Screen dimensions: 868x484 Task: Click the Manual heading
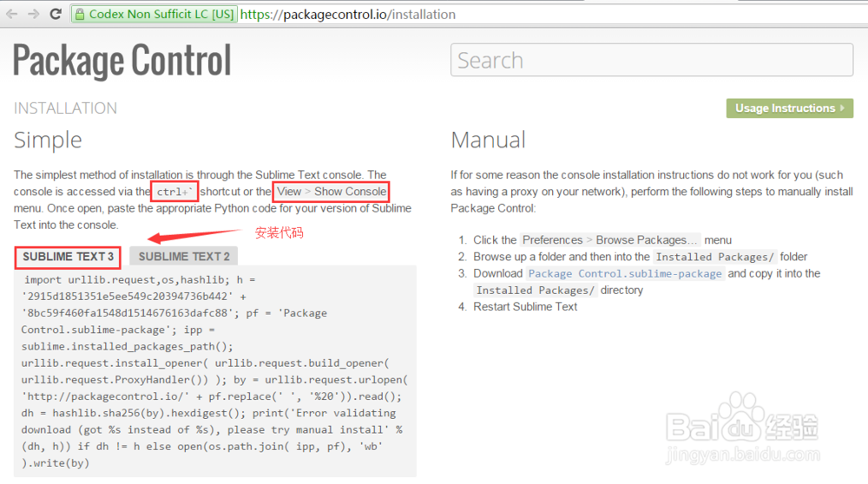[x=488, y=140]
